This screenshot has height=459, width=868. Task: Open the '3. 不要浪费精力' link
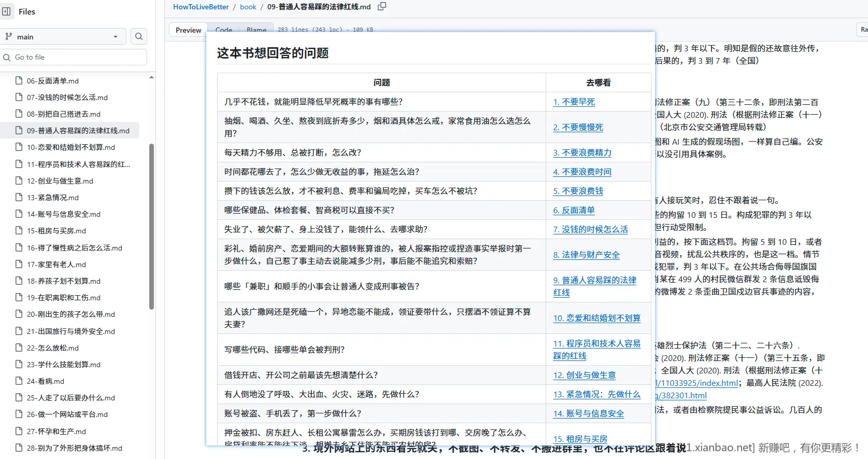(x=582, y=153)
